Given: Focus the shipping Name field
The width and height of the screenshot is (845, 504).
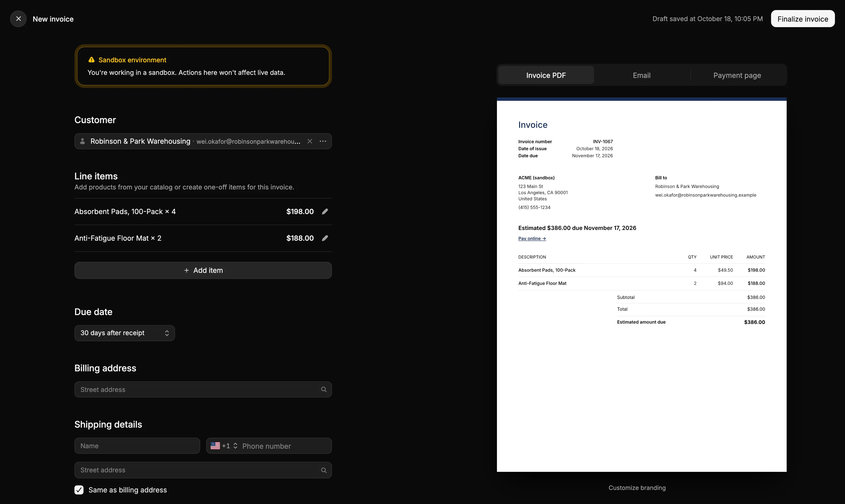Looking at the screenshot, I should pos(137,446).
